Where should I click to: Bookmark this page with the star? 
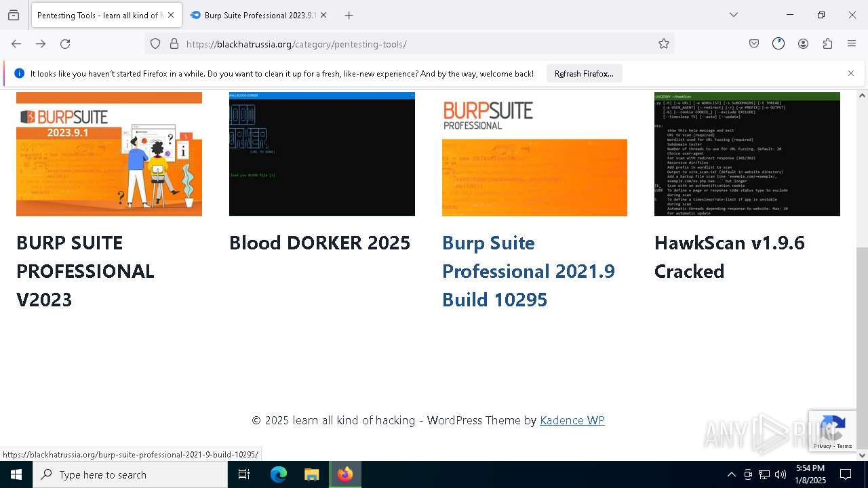click(x=664, y=44)
